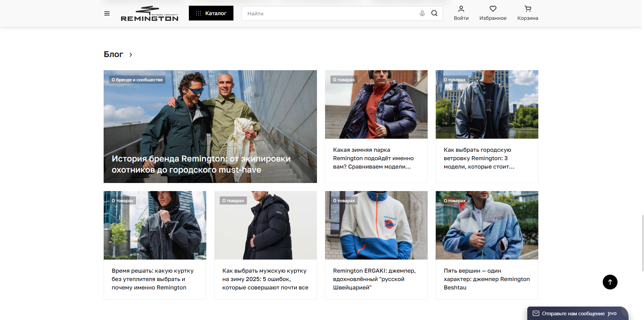Screen dimensions: 644x320
Task: Read the зимняя парка Remington article
Action: (373, 158)
